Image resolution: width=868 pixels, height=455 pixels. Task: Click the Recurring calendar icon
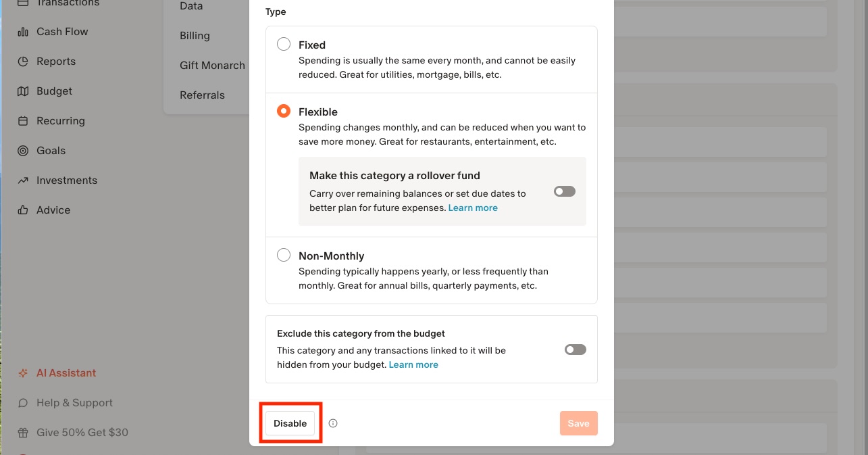point(23,121)
